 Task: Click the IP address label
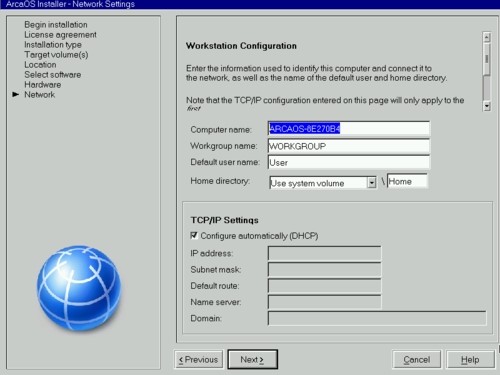tap(211, 253)
